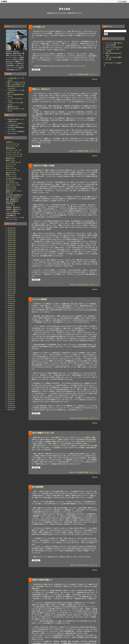
Task: Click the FC2 logo in top bar
Action: pos(4,2)
